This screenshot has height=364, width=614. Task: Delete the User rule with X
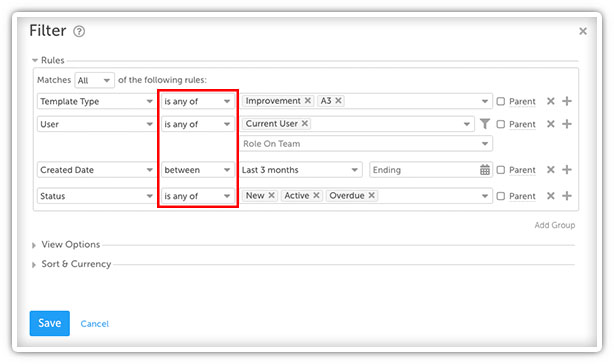click(551, 124)
